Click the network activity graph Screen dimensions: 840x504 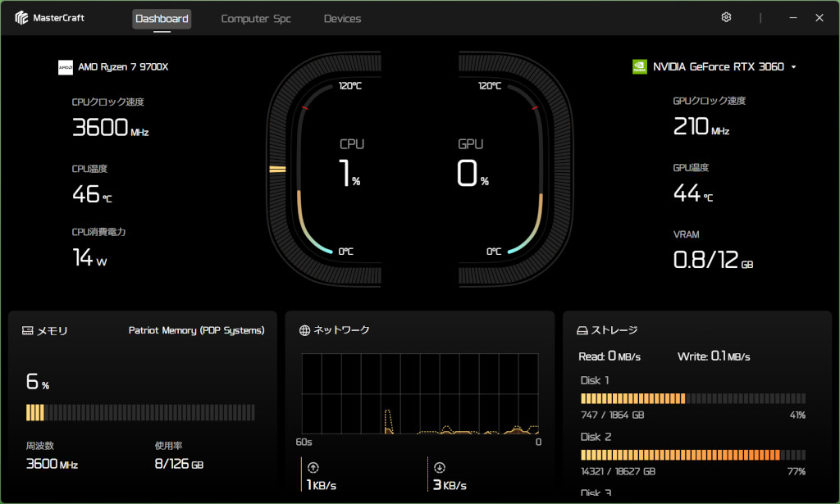click(x=420, y=393)
